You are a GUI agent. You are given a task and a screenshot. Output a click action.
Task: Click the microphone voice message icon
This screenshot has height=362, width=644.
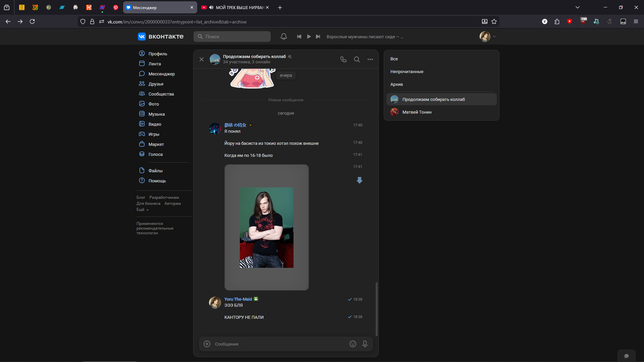point(365,344)
